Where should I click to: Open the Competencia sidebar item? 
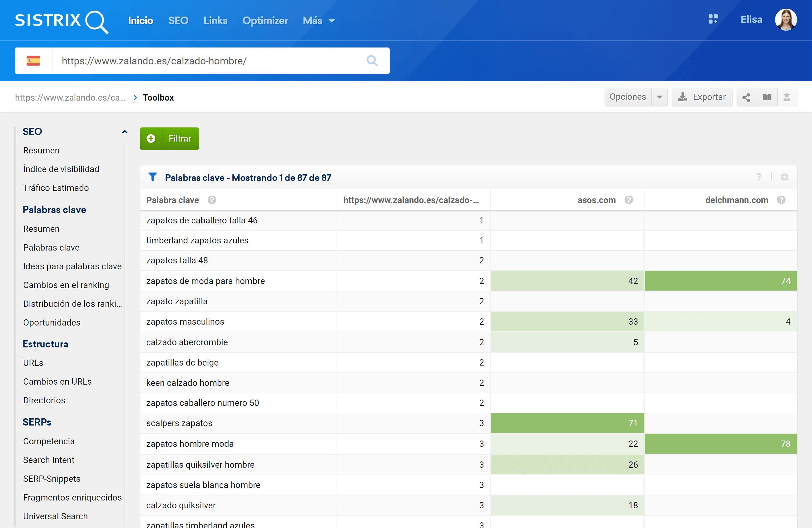tap(48, 441)
